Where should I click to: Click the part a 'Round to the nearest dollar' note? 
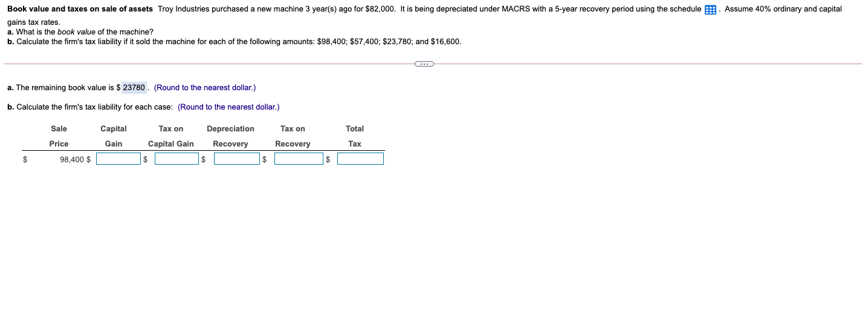tap(205, 88)
